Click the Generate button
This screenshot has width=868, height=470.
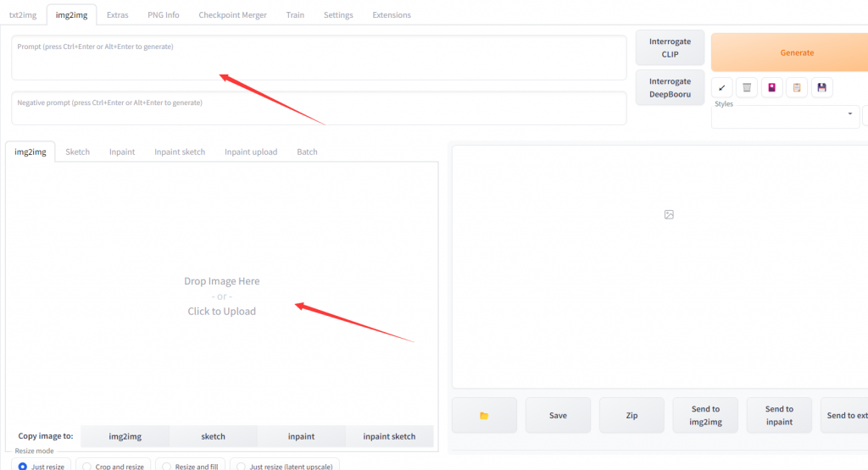(790, 53)
